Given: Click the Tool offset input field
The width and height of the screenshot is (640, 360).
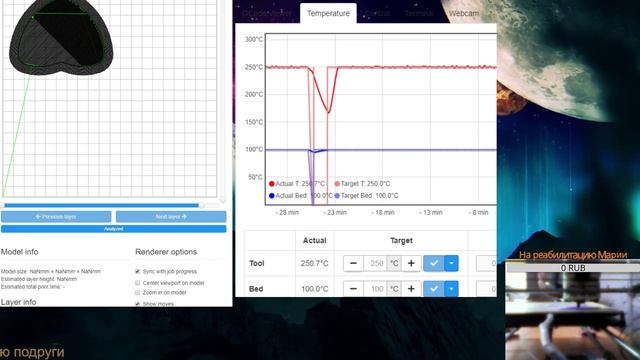Looking at the screenshot, I should [486, 263].
